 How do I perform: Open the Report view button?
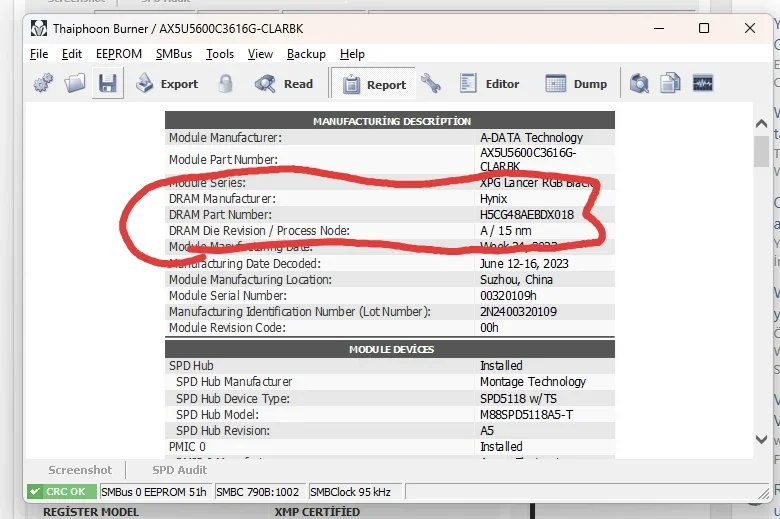374,85
